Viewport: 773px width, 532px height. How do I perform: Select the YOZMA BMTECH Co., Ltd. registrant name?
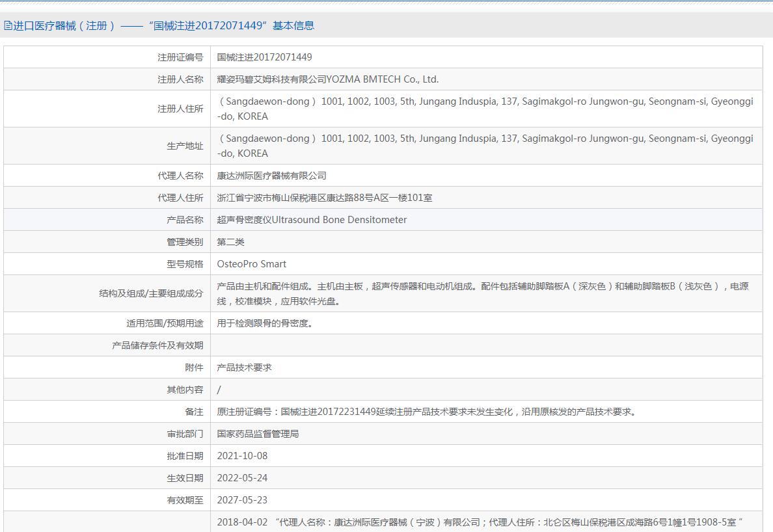pos(328,79)
